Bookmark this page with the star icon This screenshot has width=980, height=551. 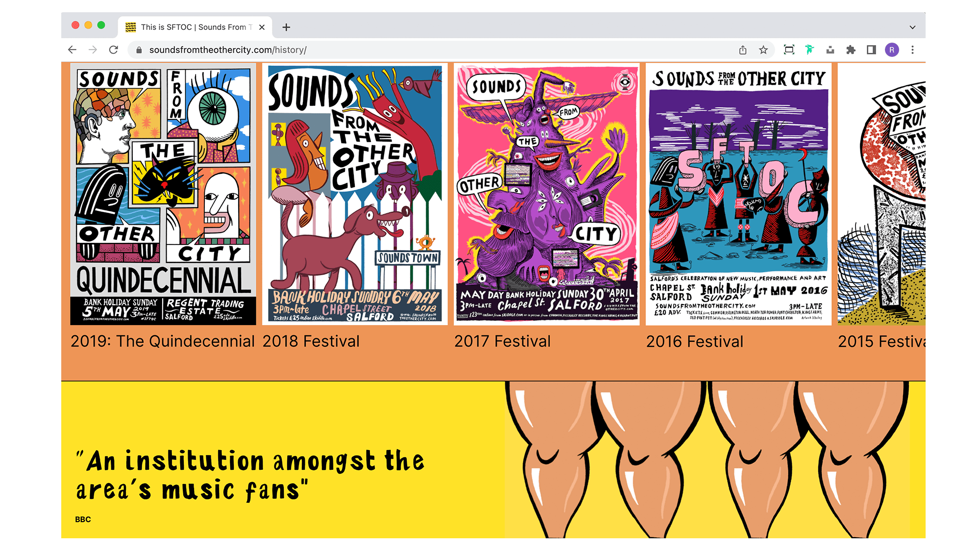(763, 50)
